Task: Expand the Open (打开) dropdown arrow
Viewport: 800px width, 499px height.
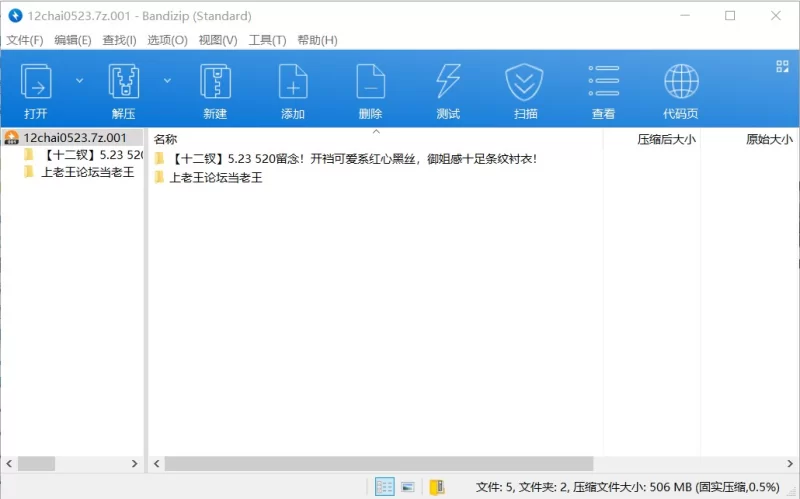Action: pos(80,81)
